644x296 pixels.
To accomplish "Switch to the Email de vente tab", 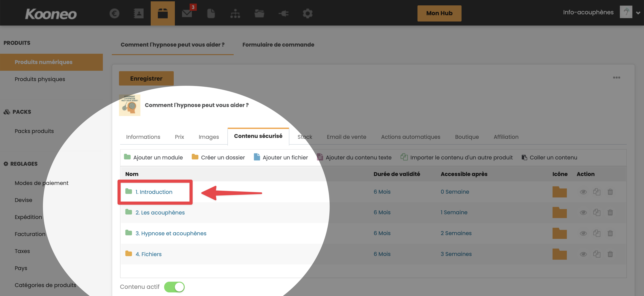I will [x=346, y=137].
